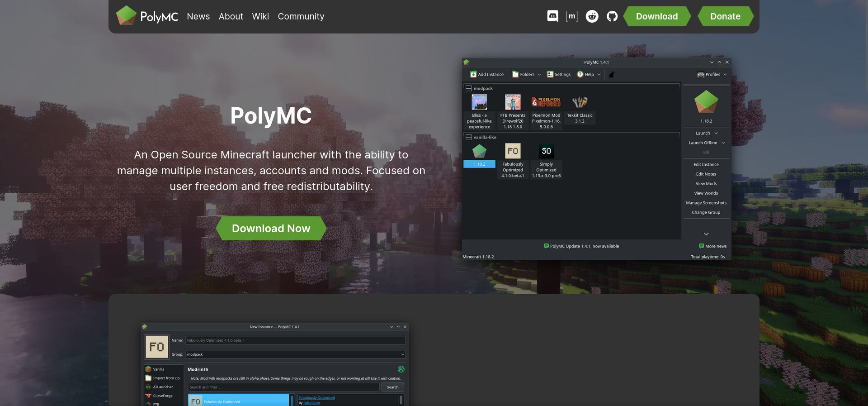Collapse the vanilla-like group

click(468, 137)
